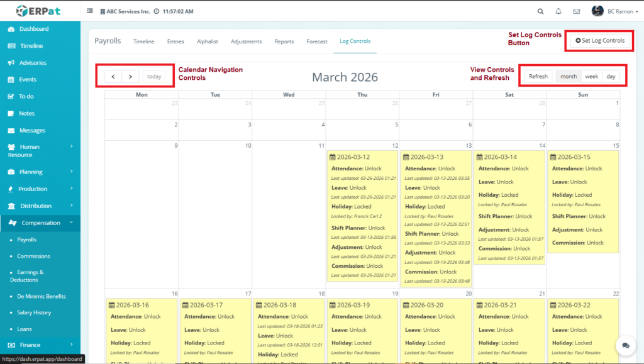Switch calendar to day view

pyautogui.click(x=611, y=77)
